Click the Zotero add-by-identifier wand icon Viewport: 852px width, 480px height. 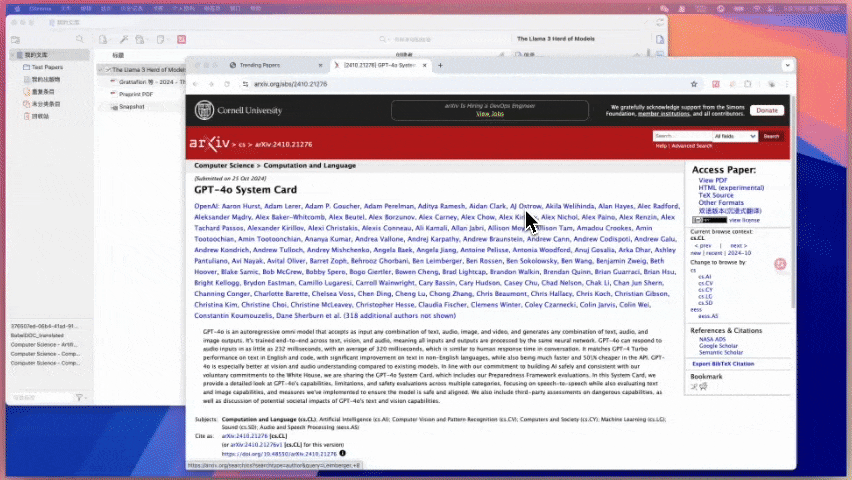pos(124,39)
